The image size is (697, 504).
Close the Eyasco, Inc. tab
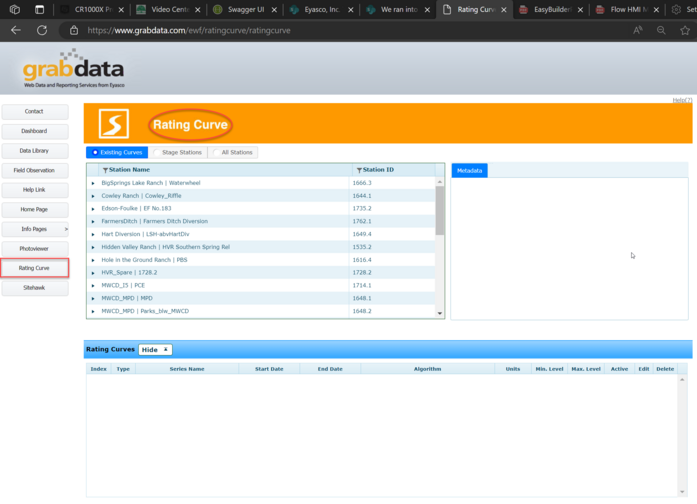click(x=351, y=10)
